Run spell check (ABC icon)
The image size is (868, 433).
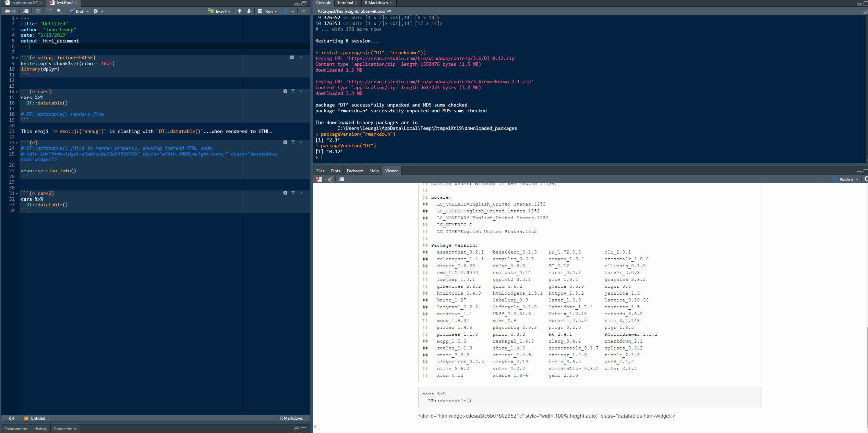(50, 11)
